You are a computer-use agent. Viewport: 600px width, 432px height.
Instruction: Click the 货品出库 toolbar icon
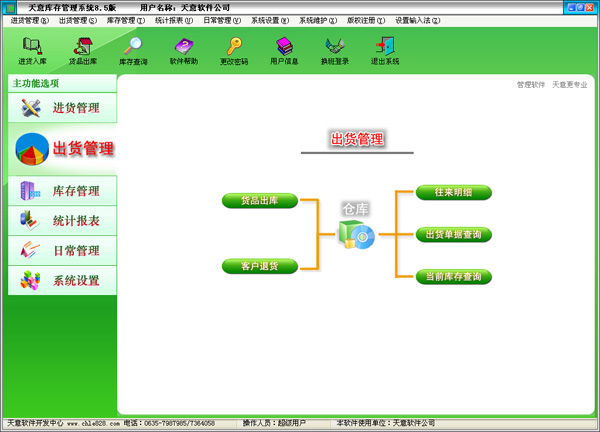tap(82, 49)
